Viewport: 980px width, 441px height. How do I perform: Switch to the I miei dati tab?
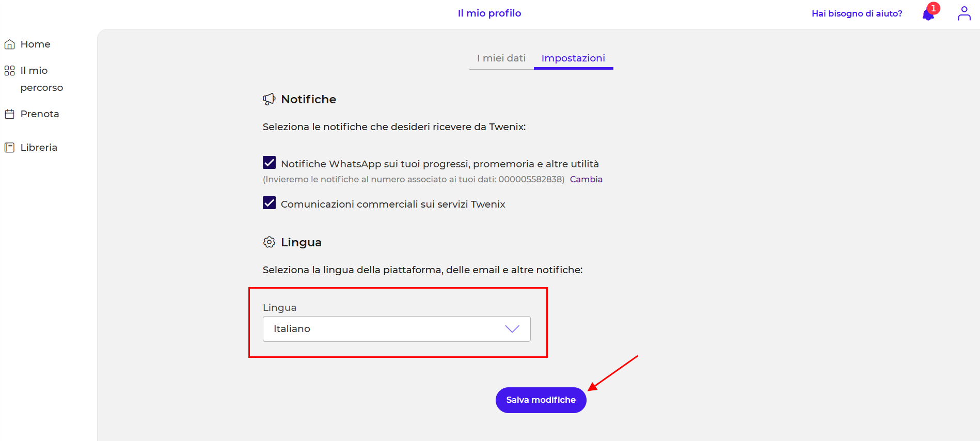click(x=501, y=58)
